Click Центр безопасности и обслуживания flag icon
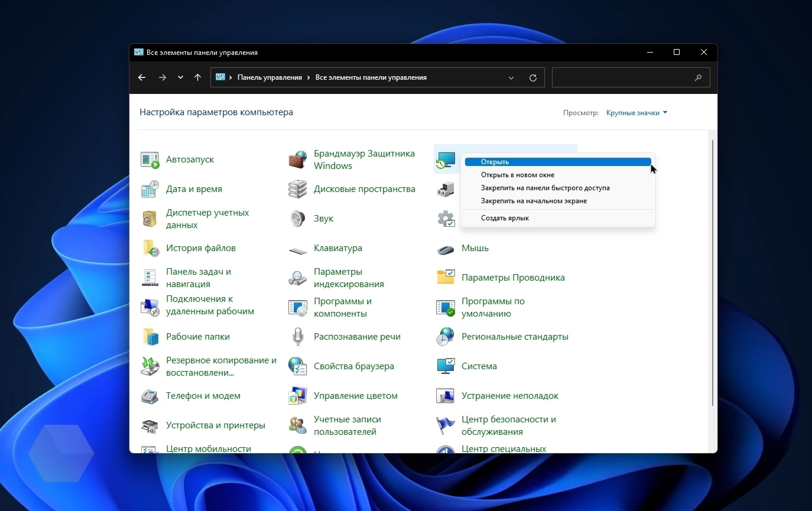This screenshot has width=812, height=511. pos(446,425)
